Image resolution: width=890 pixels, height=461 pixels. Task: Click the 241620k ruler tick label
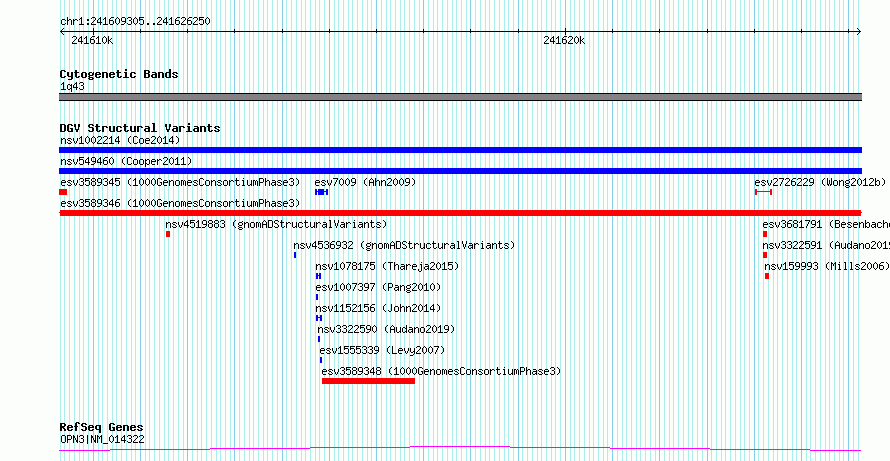(564, 40)
